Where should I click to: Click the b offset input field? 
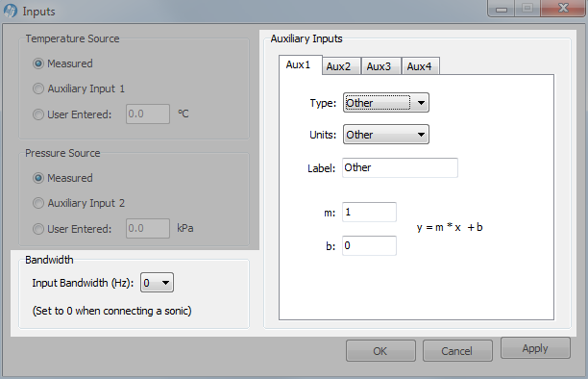369,245
